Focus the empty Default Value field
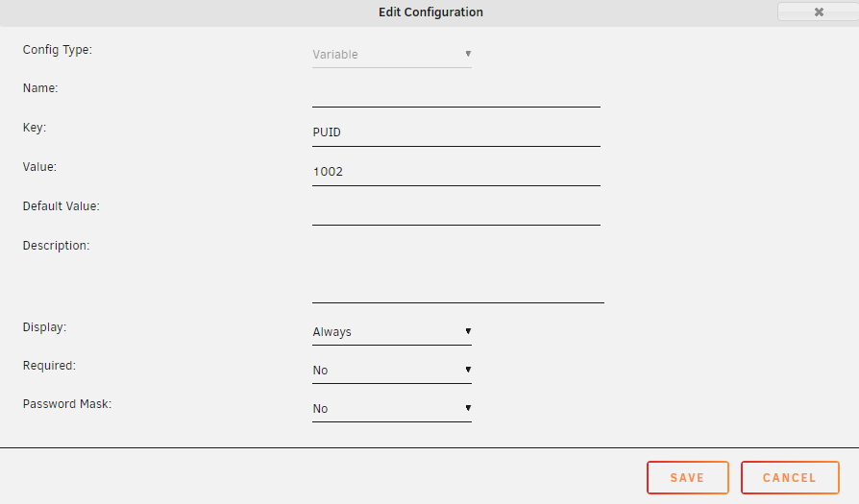This screenshot has height=504, width=859. point(456,212)
